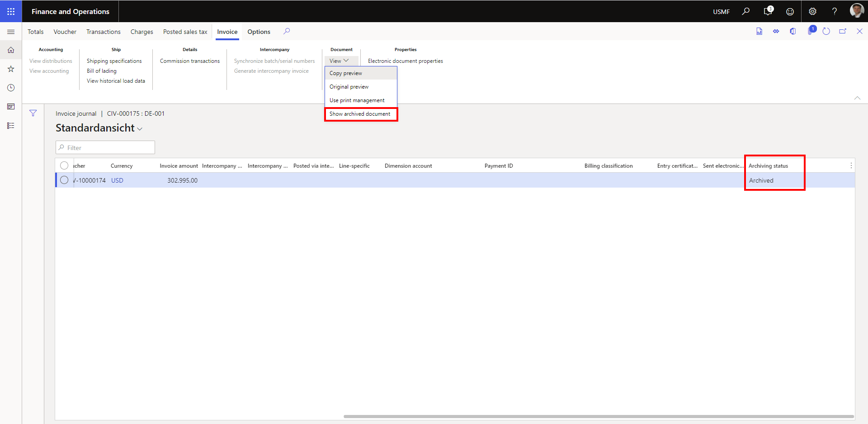Click Bill of lading button
The width and height of the screenshot is (868, 424).
coord(102,71)
